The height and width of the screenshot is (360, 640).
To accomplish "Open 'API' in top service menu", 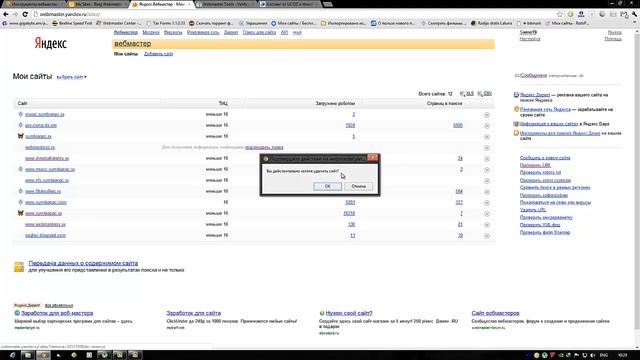I will (x=284, y=32).
